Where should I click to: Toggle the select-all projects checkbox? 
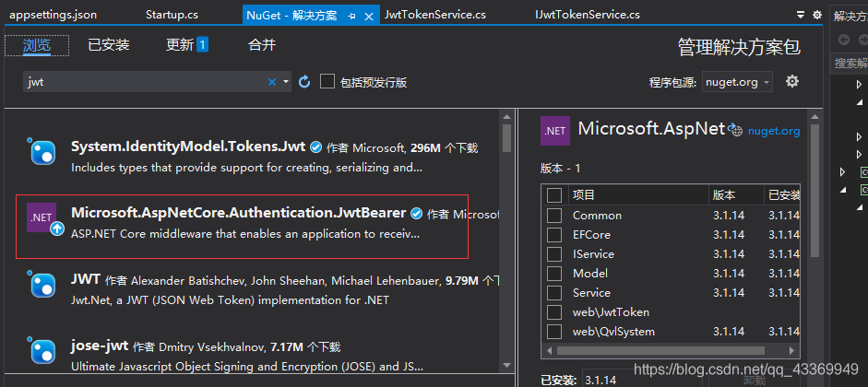point(554,195)
